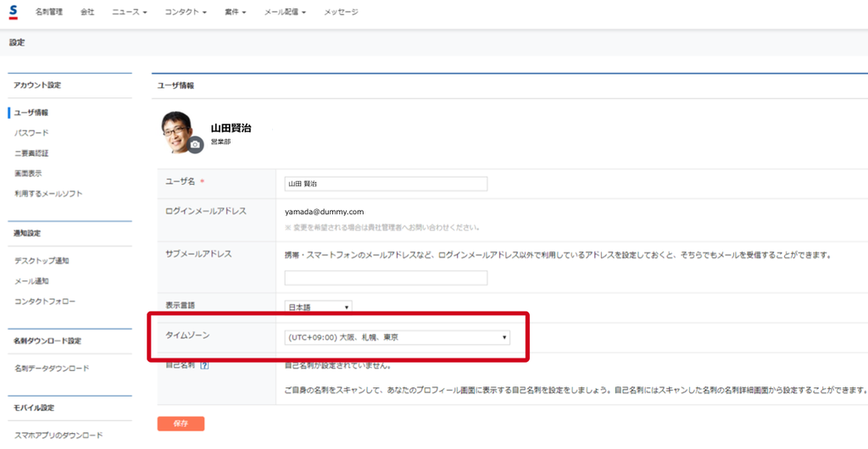The height and width of the screenshot is (449, 868).
Task: Click the ユーザ名 input field
Action: [x=386, y=184]
